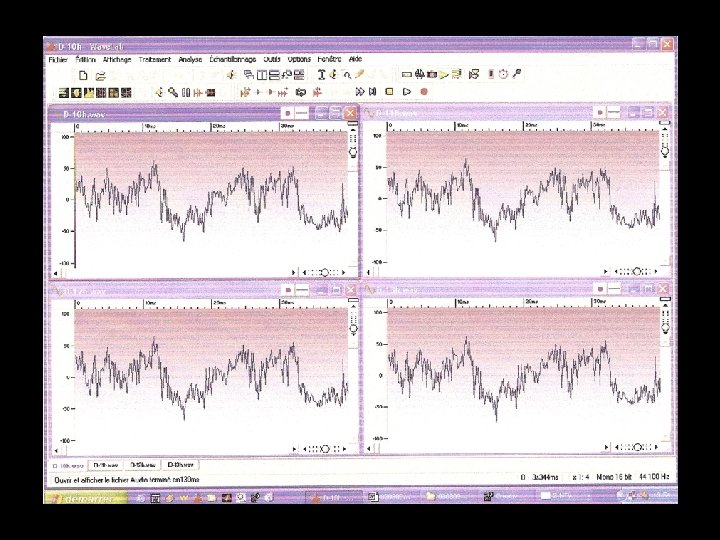Image resolution: width=720 pixels, height=540 pixels.
Task: Cascade windows using the overlapping windows icon
Action: [x=249, y=74]
